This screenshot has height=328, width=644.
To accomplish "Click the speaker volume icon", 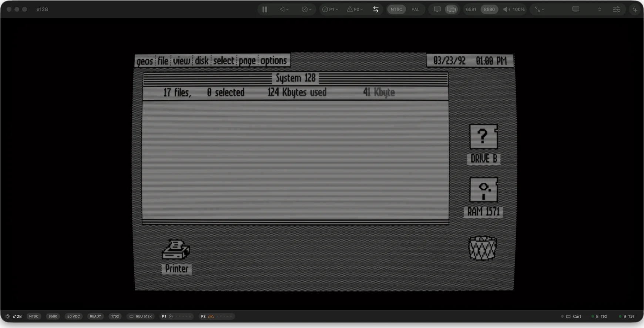I will pos(506,9).
